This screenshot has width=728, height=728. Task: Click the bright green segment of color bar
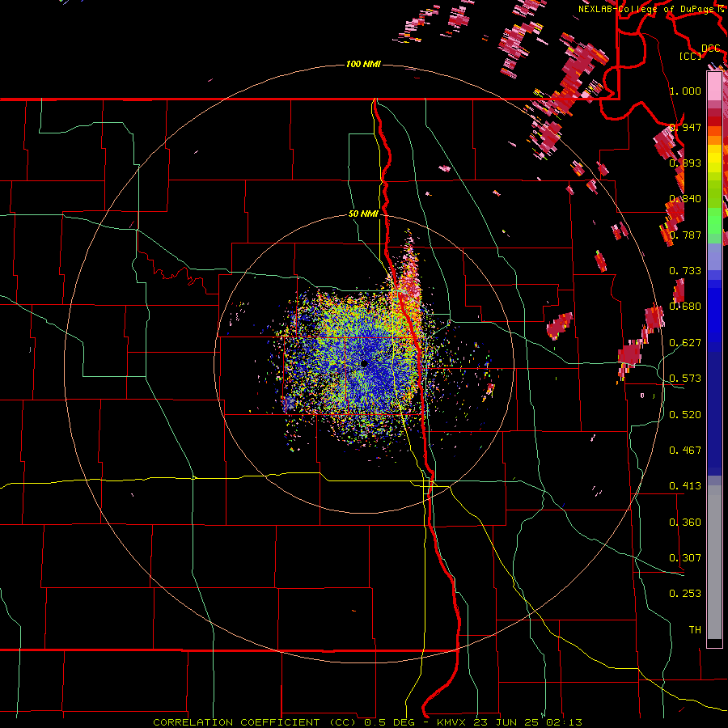pos(714,220)
